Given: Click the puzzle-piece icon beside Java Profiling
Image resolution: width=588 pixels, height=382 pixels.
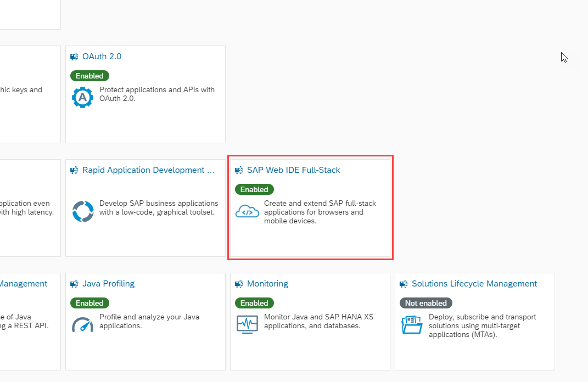Looking at the screenshot, I should (74, 284).
